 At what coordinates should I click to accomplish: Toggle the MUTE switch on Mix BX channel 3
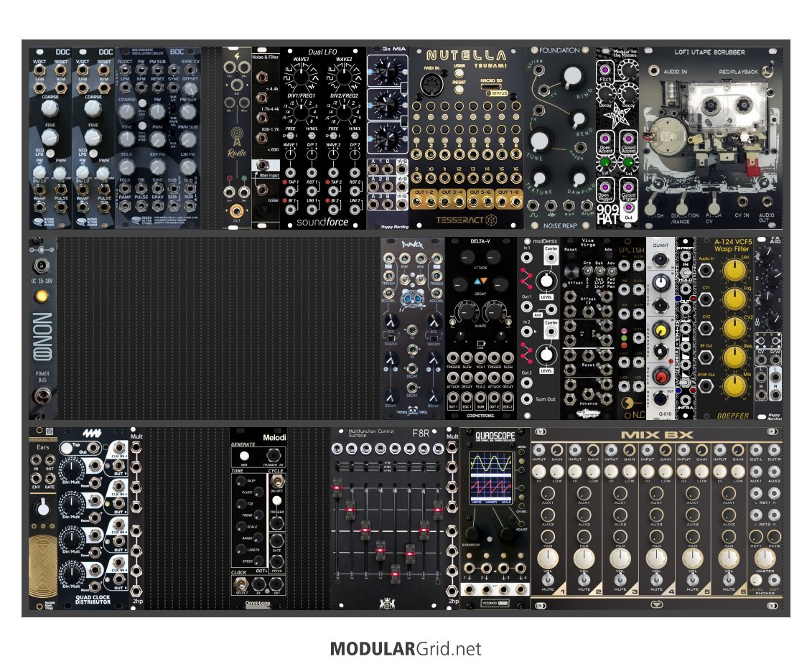pyautogui.click(x=620, y=579)
